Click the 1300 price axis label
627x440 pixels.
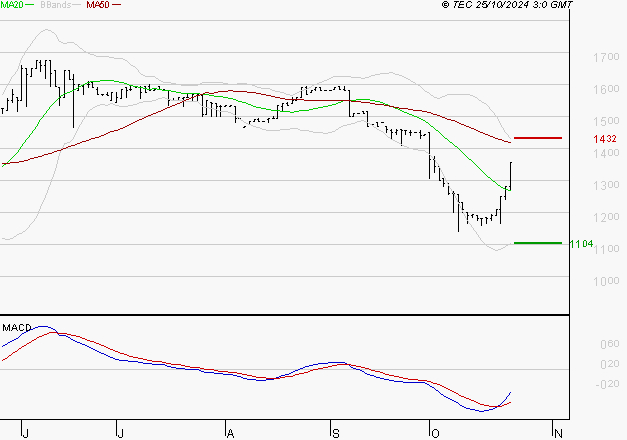point(606,185)
